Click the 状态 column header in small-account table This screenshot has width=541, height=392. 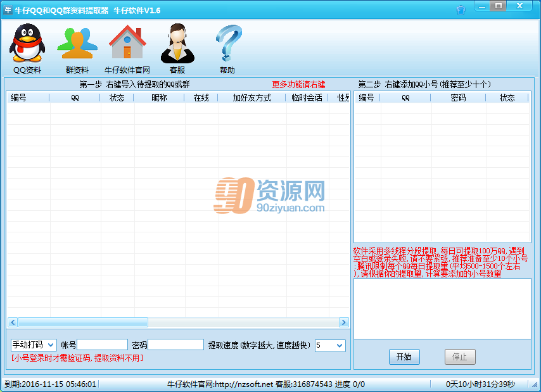[507, 98]
